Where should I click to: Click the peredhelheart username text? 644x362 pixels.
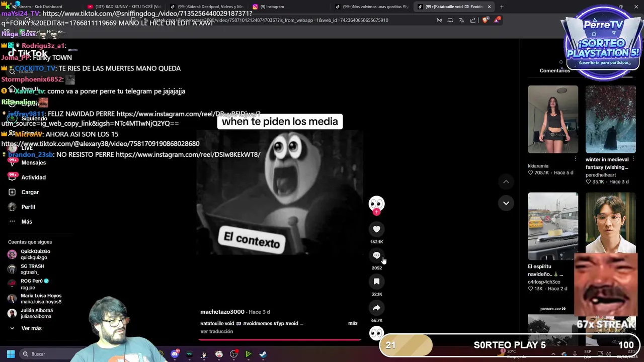600,175
